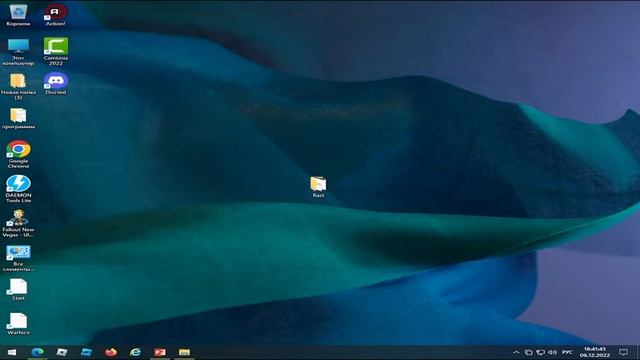The image size is (640, 360).
Task: Select the Camtasia 2022 shortcut
Action: (x=56, y=51)
